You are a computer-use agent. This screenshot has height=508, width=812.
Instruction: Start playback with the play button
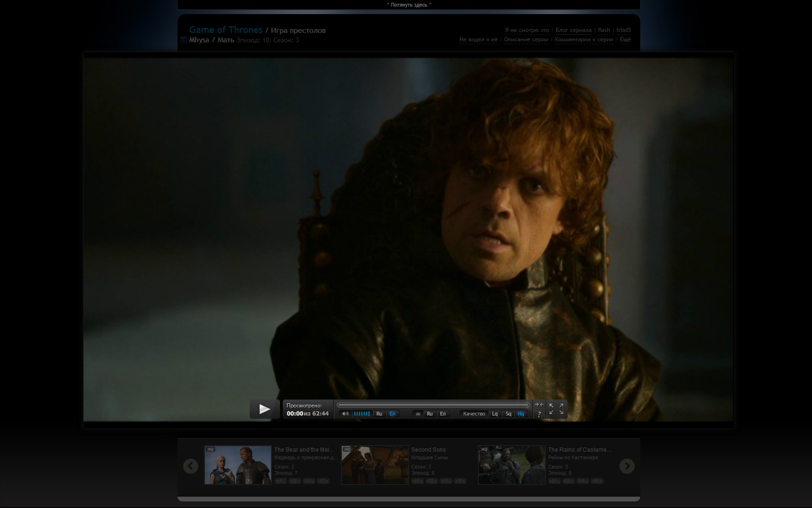click(x=265, y=409)
